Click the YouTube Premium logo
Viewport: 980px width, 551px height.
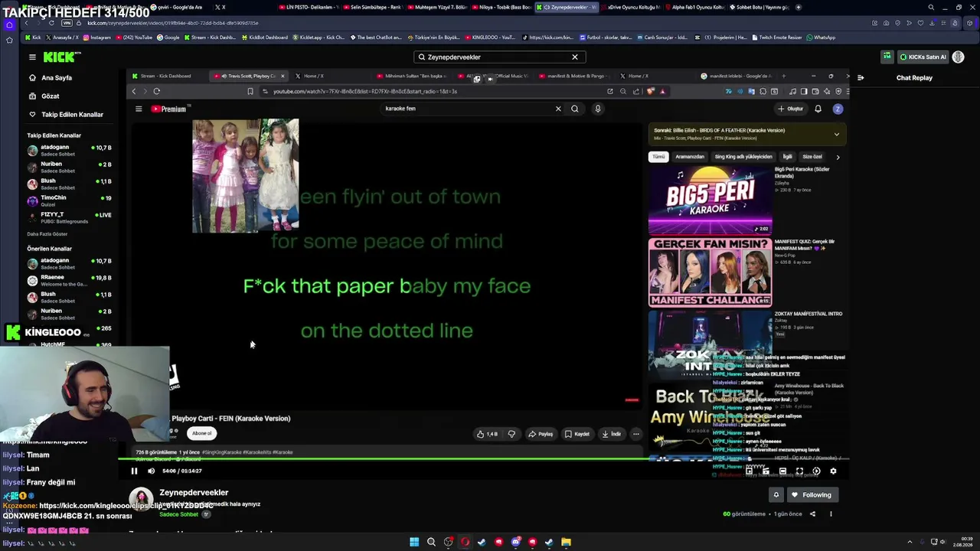point(169,109)
